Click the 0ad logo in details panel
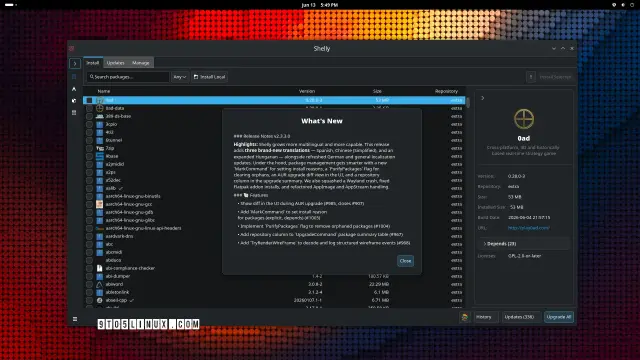 (524, 119)
